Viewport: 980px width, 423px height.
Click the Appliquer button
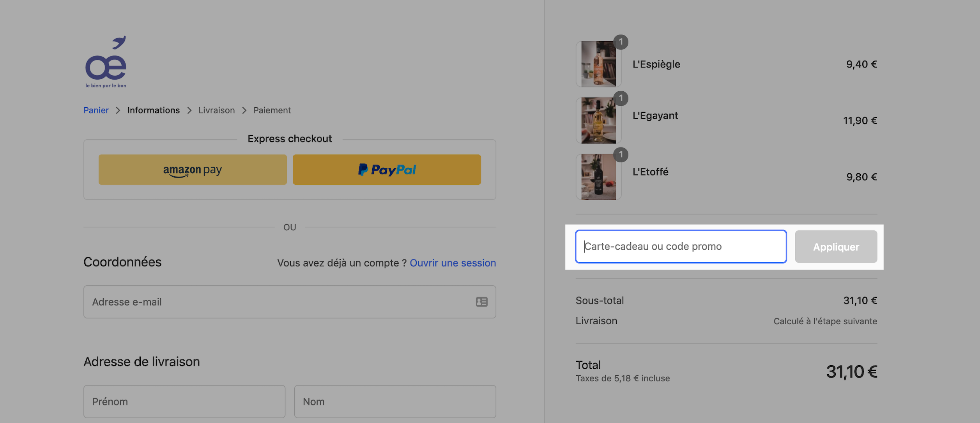(836, 247)
